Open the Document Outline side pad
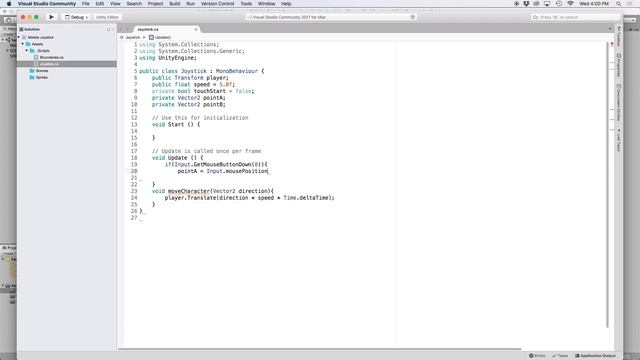The width and height of the screenshot is (640, 360). pyautogui.click(x=619, y=102)
